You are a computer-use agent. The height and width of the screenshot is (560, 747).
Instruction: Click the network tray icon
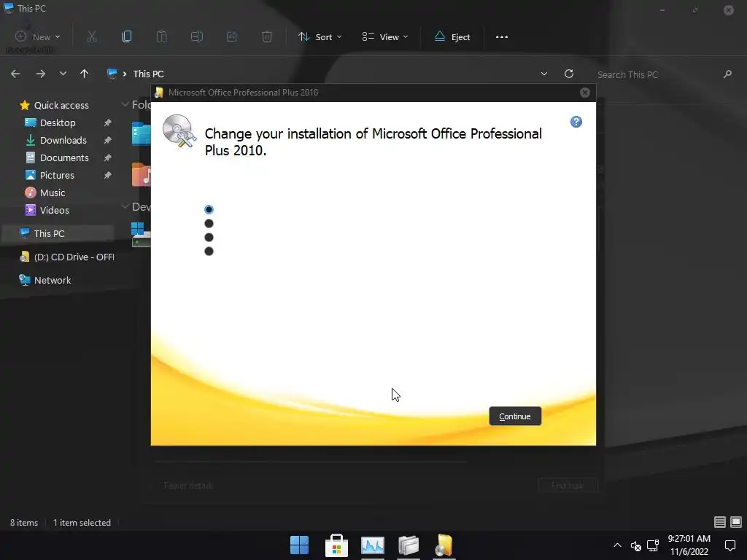point(653,545)
